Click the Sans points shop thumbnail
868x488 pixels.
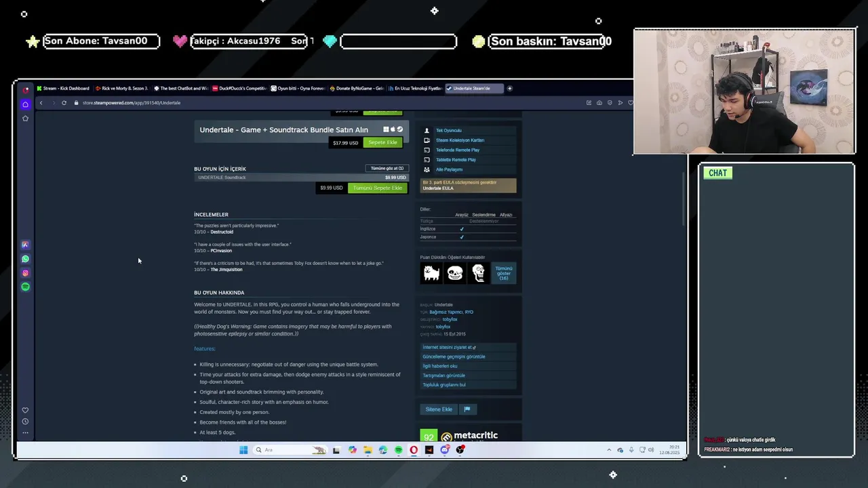(x=455, y=273)
